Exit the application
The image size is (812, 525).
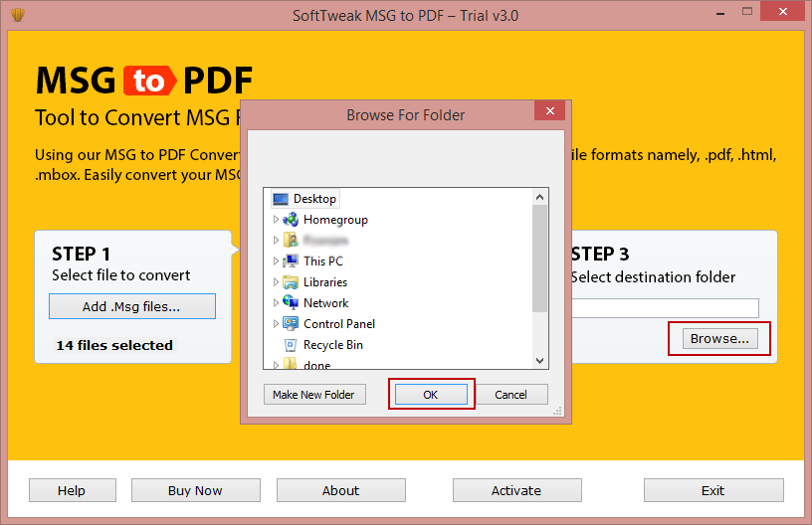click(x=713, y=490)
